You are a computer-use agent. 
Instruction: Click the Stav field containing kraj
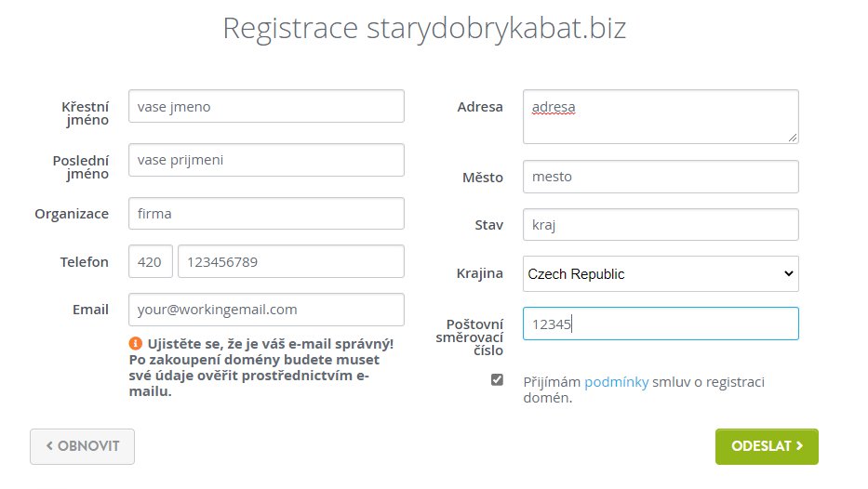(x=661, y=225)
